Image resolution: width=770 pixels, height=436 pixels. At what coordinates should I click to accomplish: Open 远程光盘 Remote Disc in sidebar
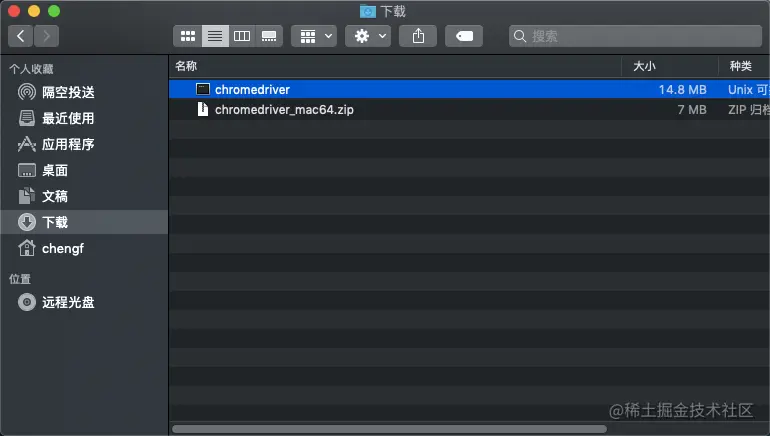84,302
